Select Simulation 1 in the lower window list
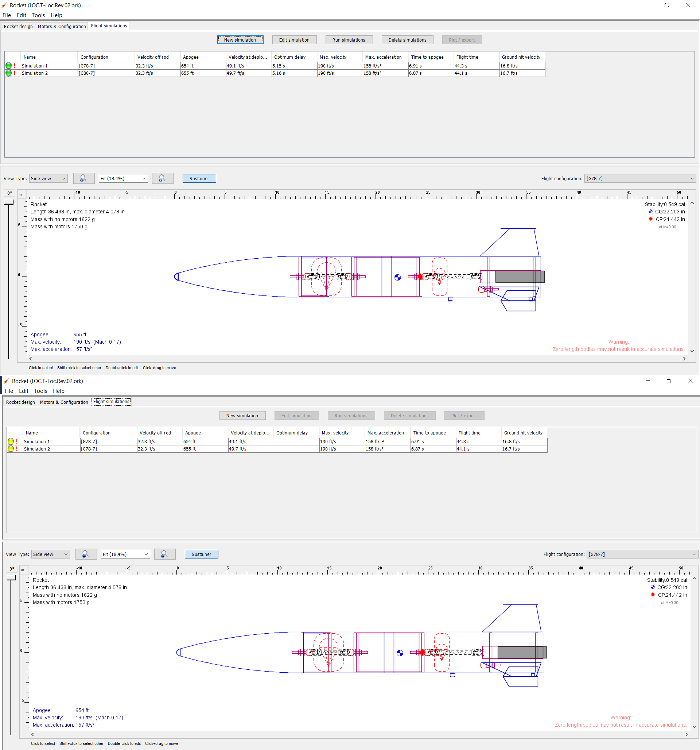Screen dimensions: 700x750 click(x=51, y=441)
